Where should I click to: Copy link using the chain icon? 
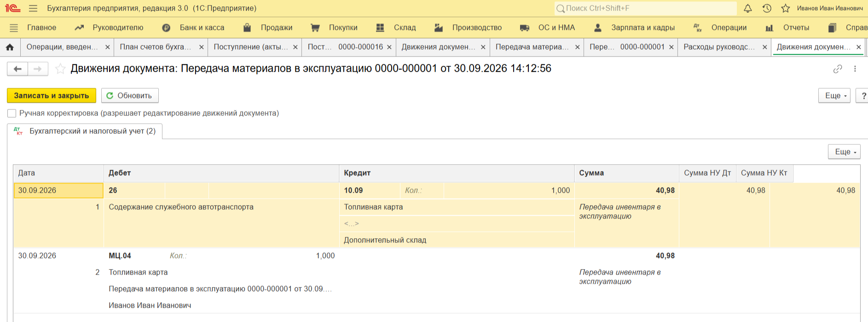coord(838,69)
